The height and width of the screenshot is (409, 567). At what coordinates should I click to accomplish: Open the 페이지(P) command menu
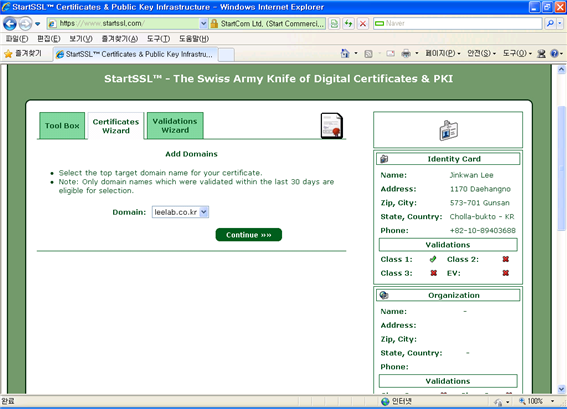click(443, 54)
